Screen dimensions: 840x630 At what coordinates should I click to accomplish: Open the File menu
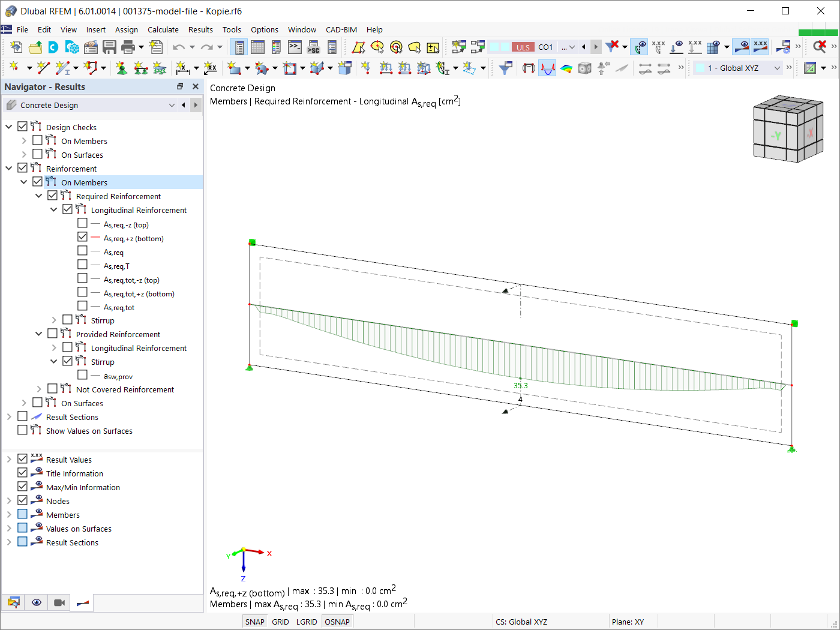coord(22,29)
